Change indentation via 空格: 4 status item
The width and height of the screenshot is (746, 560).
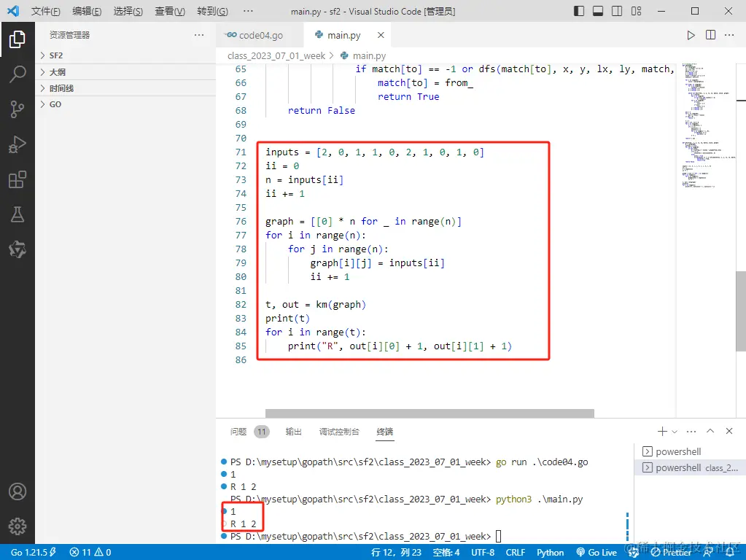[x=446, y=553]
